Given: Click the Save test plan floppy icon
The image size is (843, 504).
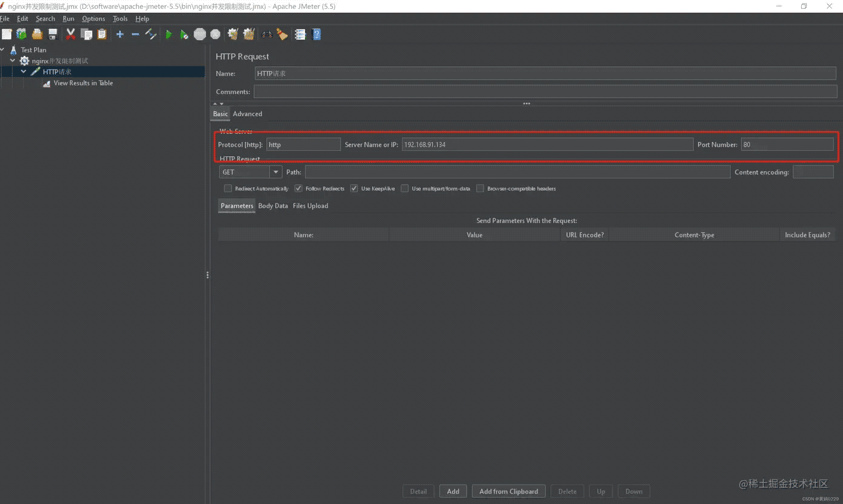Looking at the screenshot, I should click(53, 35).
